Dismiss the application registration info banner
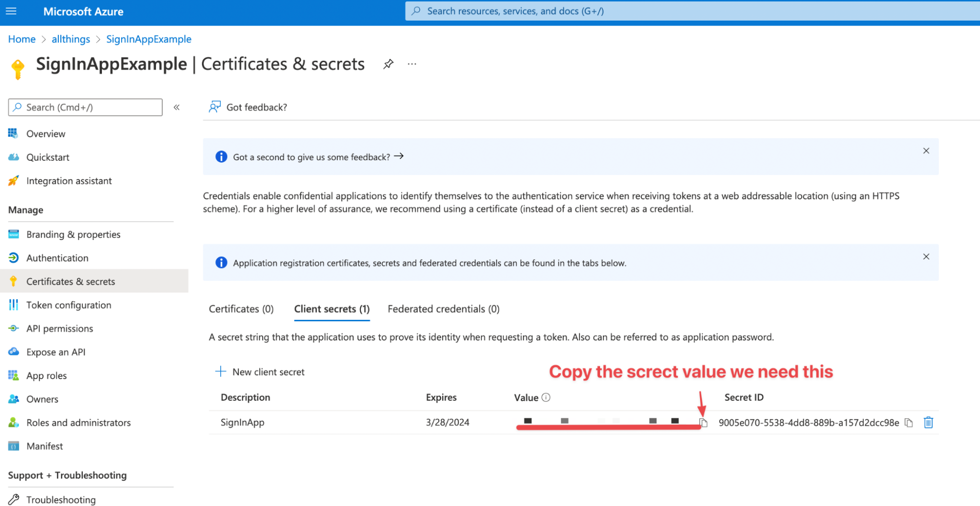 point(926,257)
